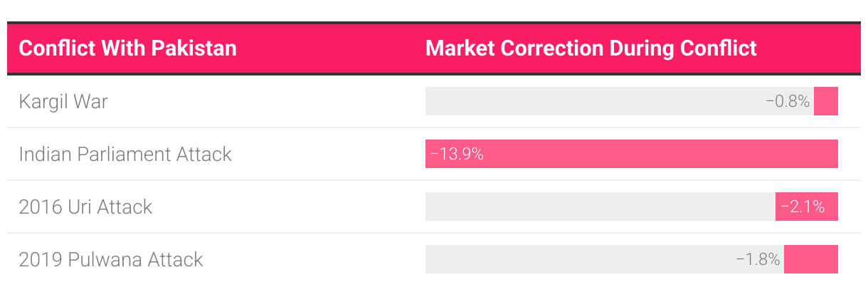Choose the 2019 Pulwana Attack label
The width and height of the screenshot is (868, 292).
pyautogui.click(x=111, y=259)
